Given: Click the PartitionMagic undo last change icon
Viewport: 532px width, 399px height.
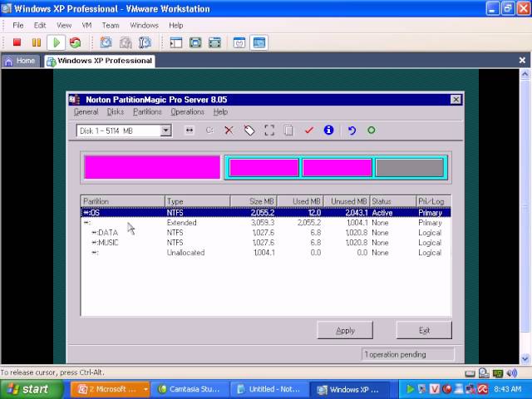Looking at the screenshot, I should (352, 131).
